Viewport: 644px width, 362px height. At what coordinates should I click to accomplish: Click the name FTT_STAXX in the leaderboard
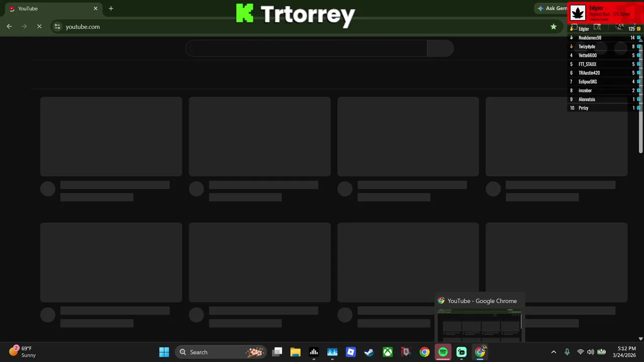pos(587,64)
